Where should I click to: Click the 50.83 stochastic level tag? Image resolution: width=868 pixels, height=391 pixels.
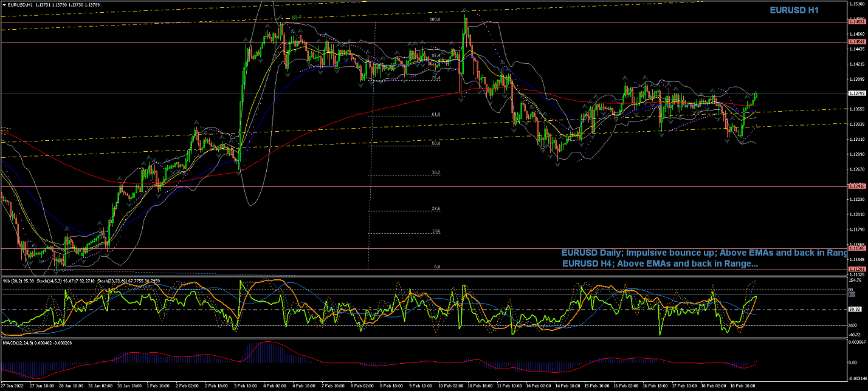pos(856,310)
